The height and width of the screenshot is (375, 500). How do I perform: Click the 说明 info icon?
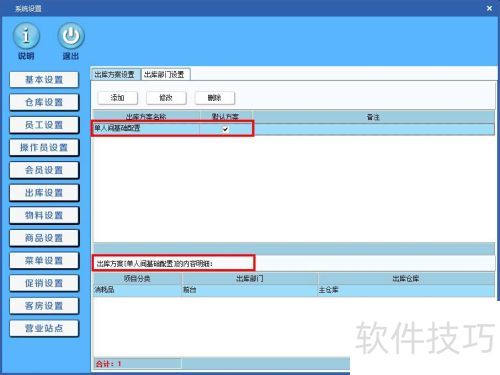tap(26, 36)
